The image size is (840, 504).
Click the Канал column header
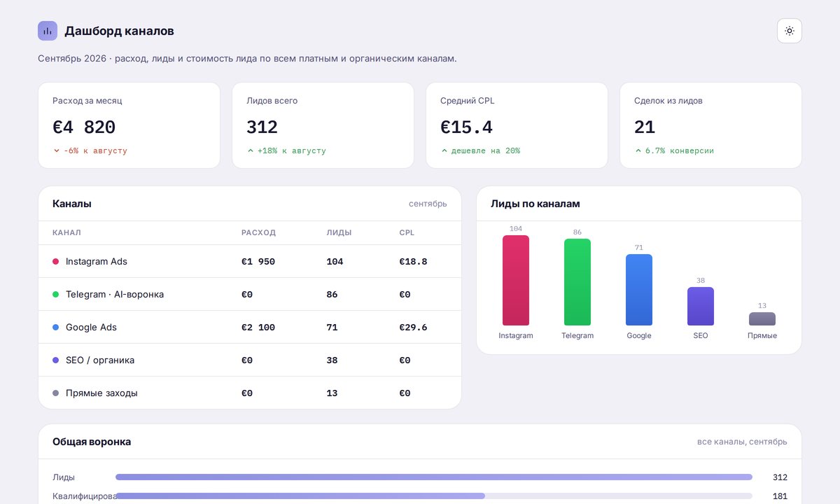click(66, 232)
